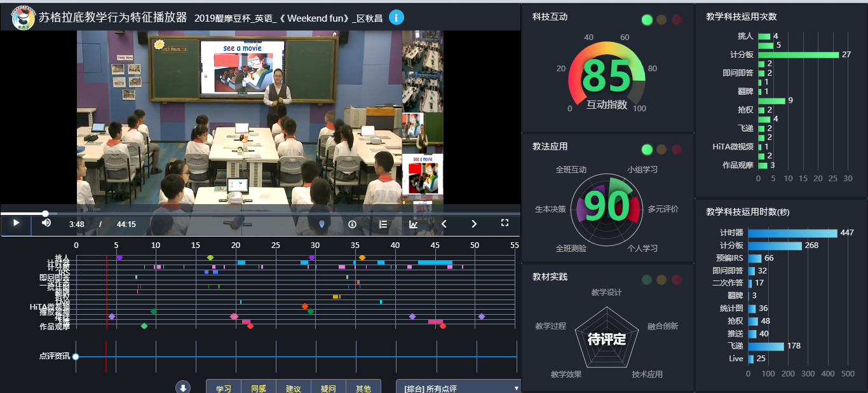
Task: Select the 建议 comment tab
Action: click(293, 387)
